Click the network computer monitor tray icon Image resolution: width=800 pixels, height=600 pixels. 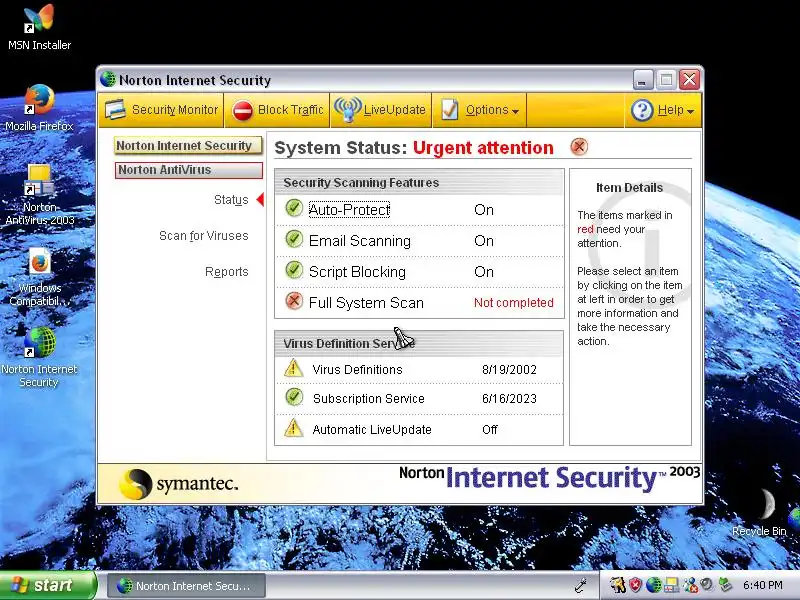pos(671,585)
